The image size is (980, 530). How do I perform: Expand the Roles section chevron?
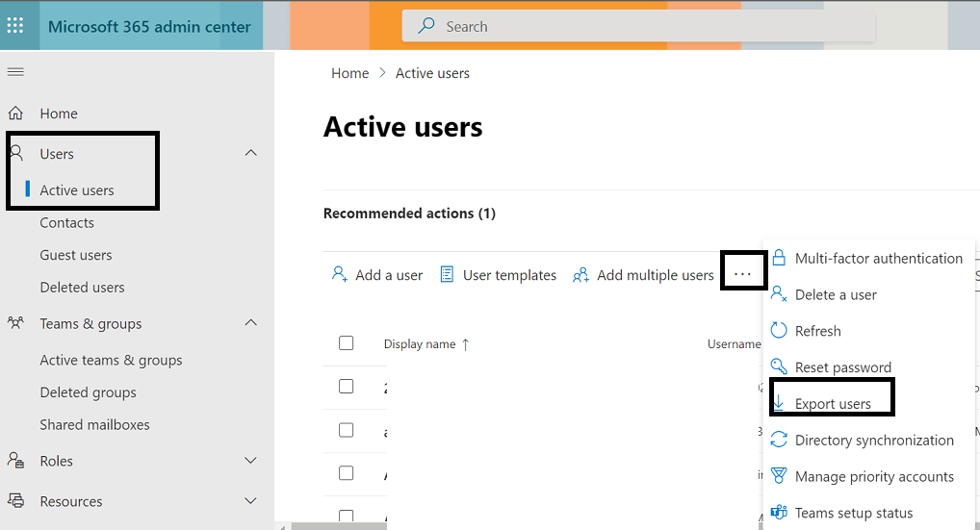pos(251,461)
